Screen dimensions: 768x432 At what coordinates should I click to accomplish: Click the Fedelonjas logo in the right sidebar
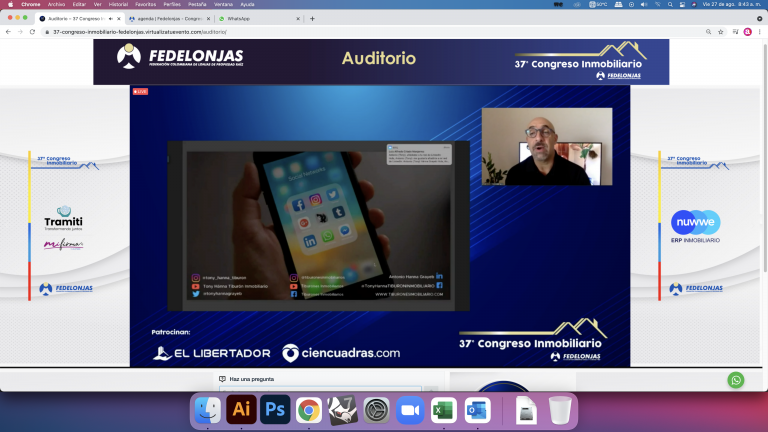click(696, 288)
